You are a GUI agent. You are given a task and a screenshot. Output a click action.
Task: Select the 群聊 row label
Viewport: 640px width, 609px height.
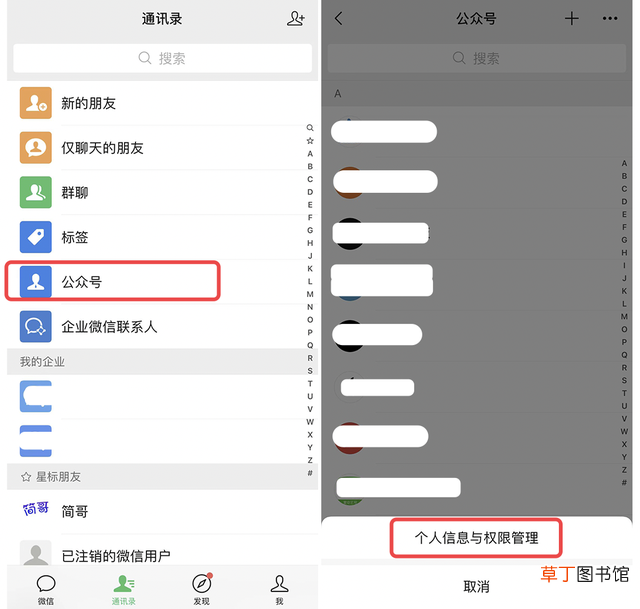pos(75,193)
